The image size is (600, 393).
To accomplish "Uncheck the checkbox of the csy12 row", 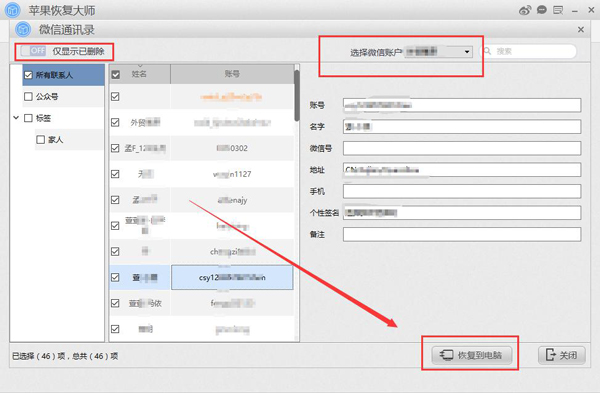I will 115,277.
